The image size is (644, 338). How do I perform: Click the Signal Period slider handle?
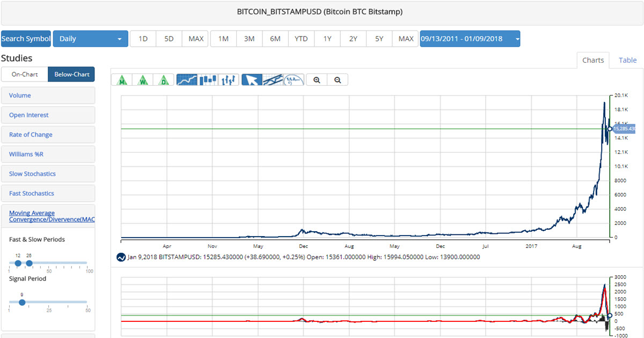pyautogui.click(x=22, y=302)
